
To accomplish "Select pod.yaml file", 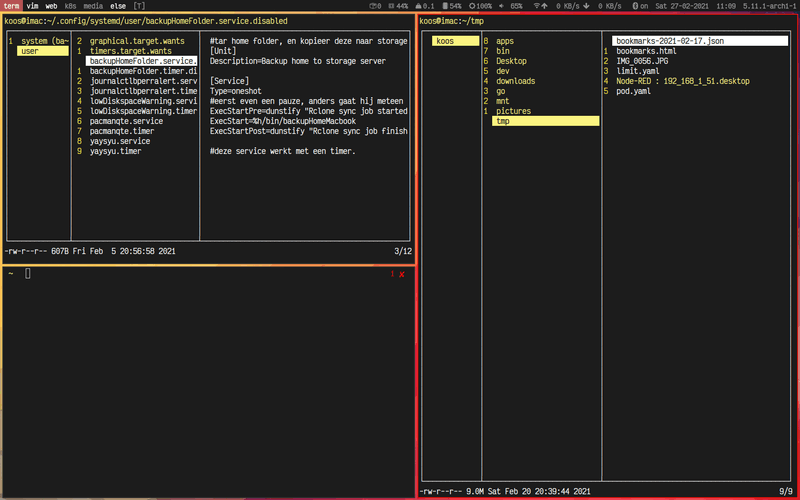I will tap(633, 91).
